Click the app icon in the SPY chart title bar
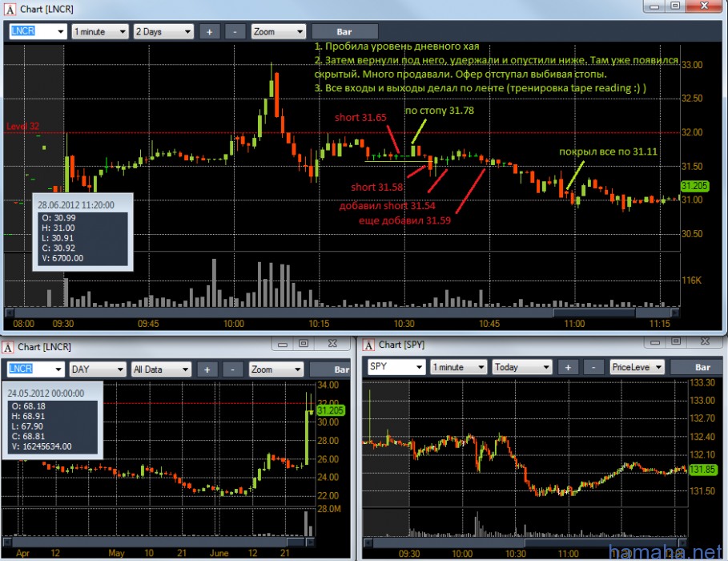This screenshot has height=561, width=728. click(x=369, y=345)
